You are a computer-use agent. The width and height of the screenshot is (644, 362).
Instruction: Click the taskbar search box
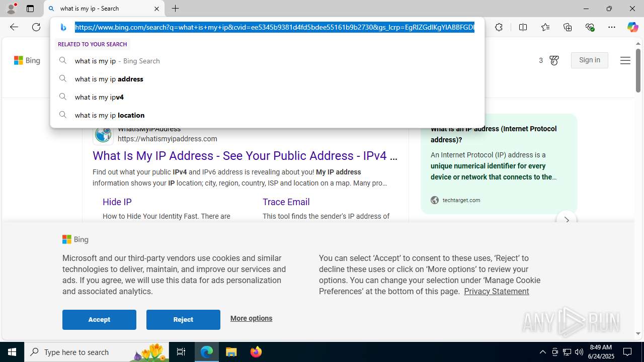tap(97, 352)
